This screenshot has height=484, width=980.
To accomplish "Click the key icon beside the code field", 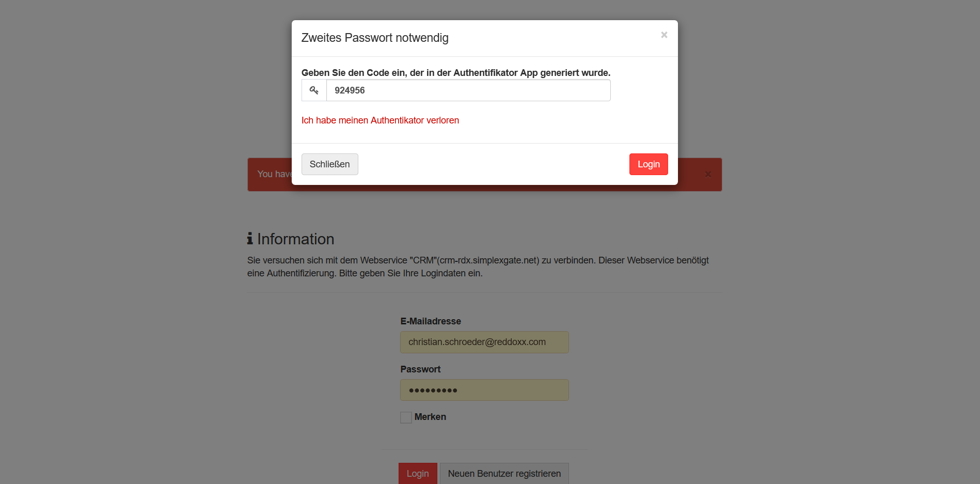I will (x=314, y=90).
